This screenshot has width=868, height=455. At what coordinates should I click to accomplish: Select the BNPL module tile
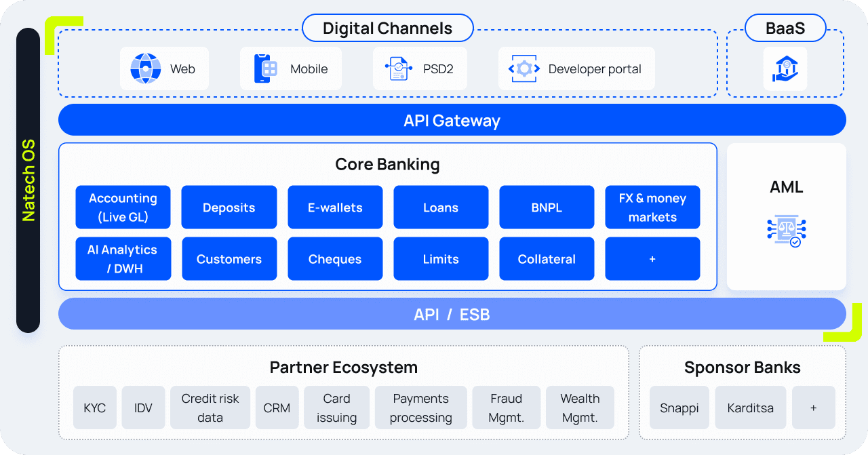pos(547,207)
